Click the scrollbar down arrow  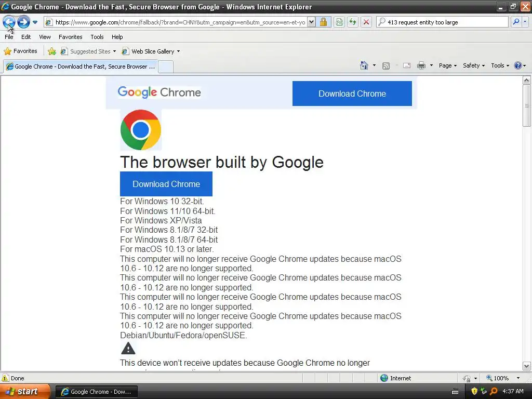pos(527,366)
